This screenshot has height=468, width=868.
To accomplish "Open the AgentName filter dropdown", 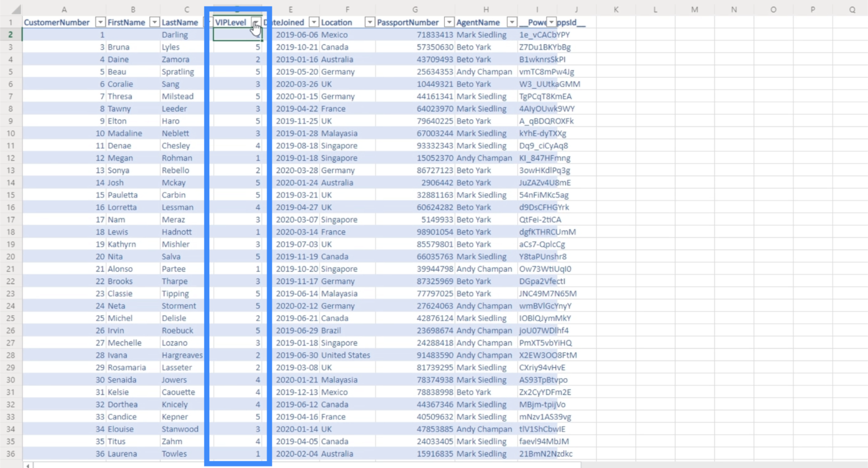I will pos(512,22).
